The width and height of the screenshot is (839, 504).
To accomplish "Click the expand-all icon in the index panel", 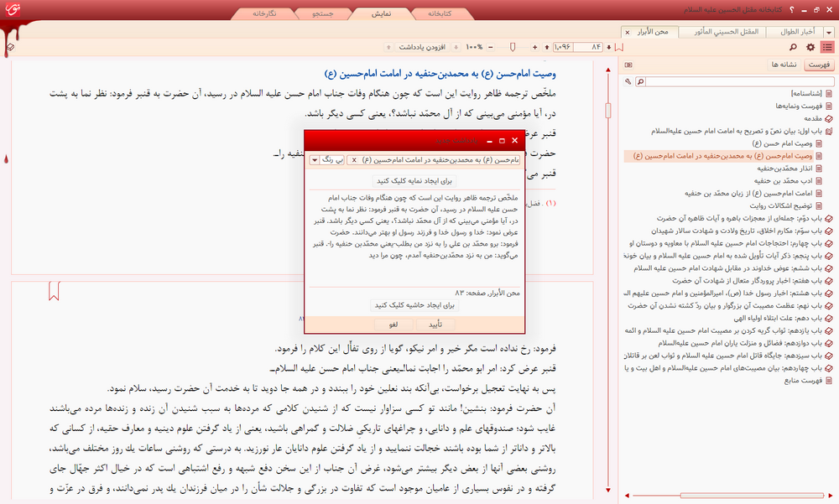I will 628,65.
